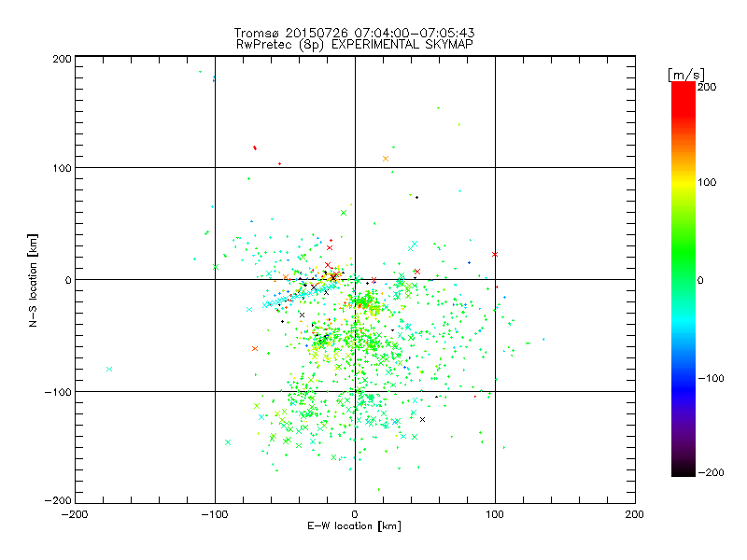The width and height of the screenshot is (747, 560).
Task: Click the 'E-W location [km]' axis label
Action: click(x=354, y=525)
